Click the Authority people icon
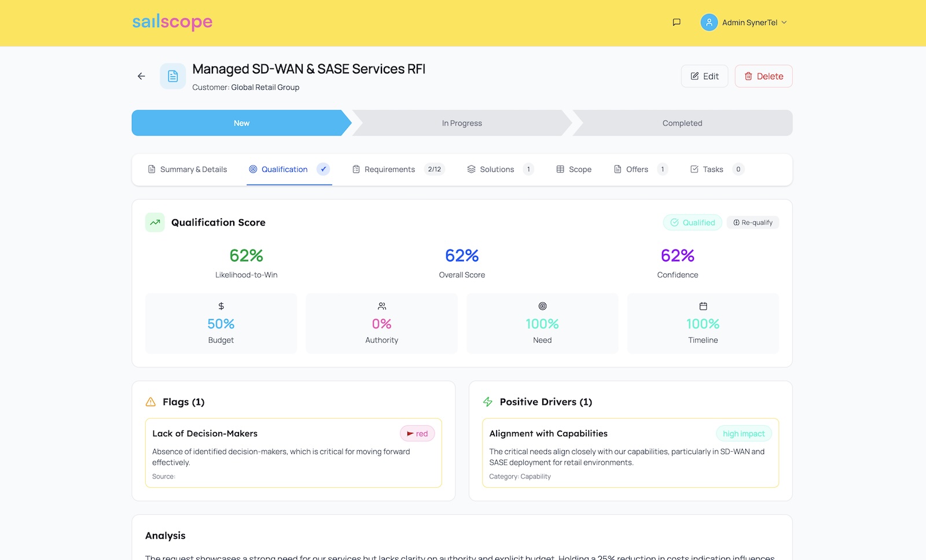This screenshot has width=926, height=560. (382, 306)
